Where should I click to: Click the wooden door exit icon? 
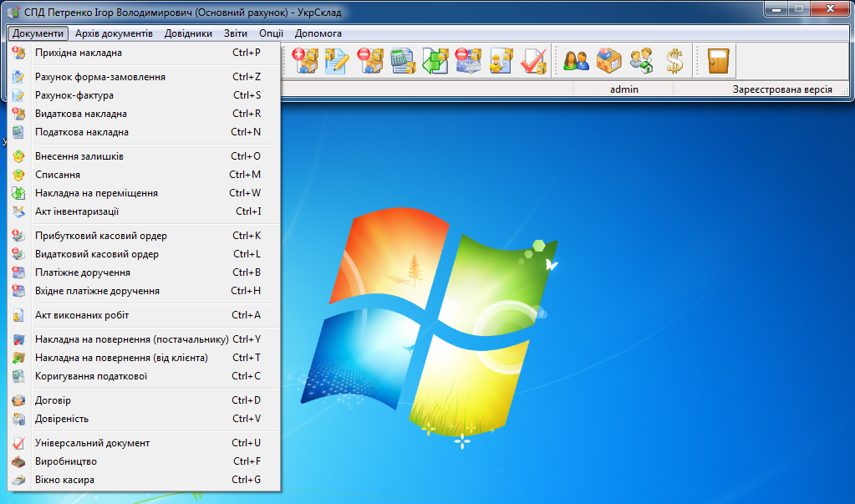718,61
